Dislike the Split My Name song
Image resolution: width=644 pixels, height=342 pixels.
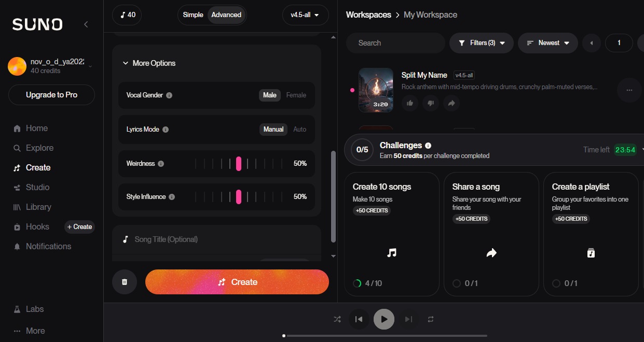431,103
